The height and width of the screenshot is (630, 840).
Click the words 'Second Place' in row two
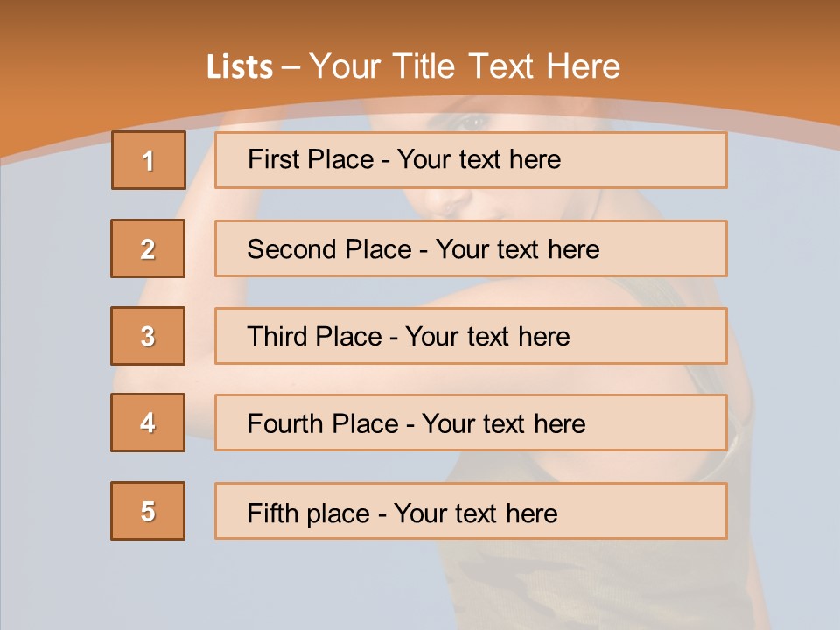(330, 249)
